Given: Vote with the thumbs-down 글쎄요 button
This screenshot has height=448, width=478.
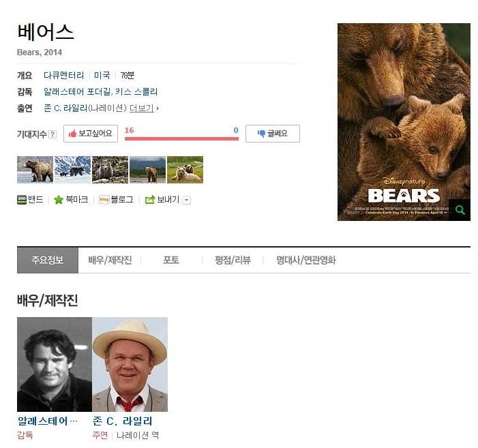Looking at the screenshot, I should (273, 134).
